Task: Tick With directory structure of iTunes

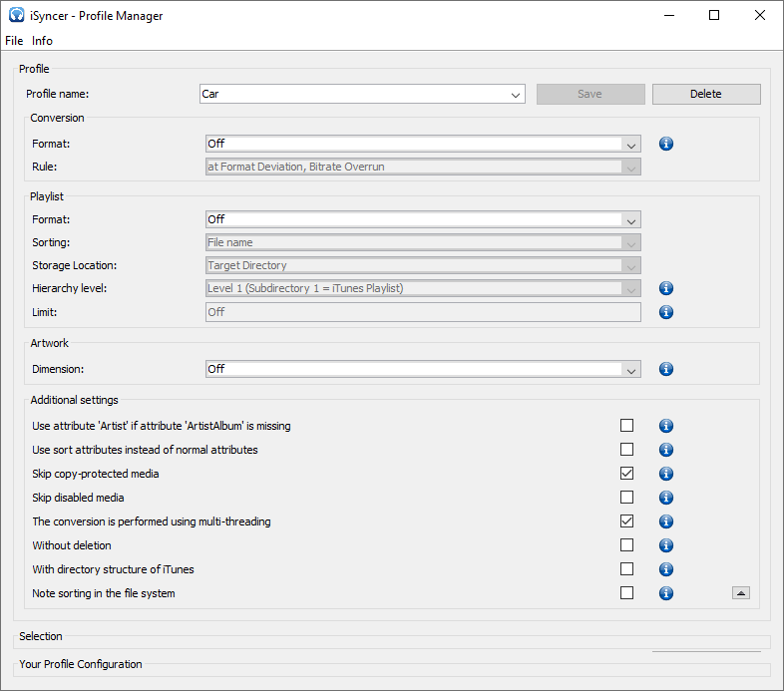Action: tap(626, 569)
